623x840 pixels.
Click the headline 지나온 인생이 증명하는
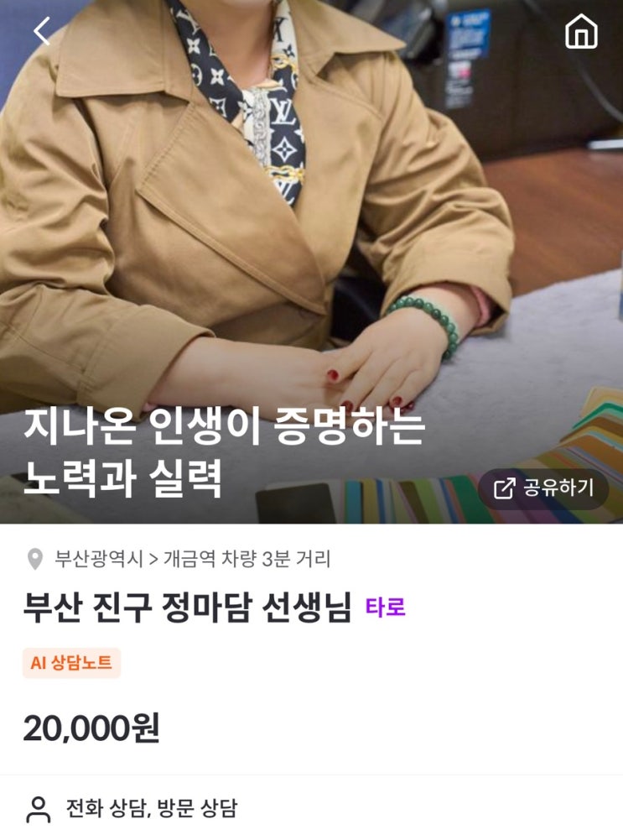(x=224, y=427)
